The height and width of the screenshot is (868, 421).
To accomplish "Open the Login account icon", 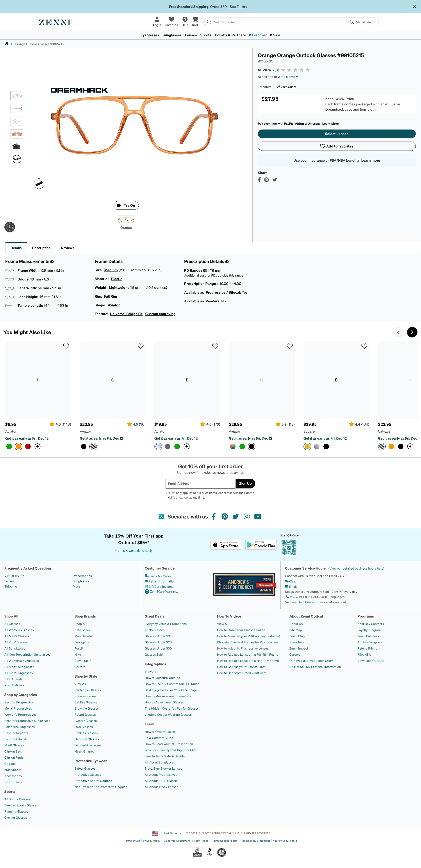I will (x=157, y=21).
